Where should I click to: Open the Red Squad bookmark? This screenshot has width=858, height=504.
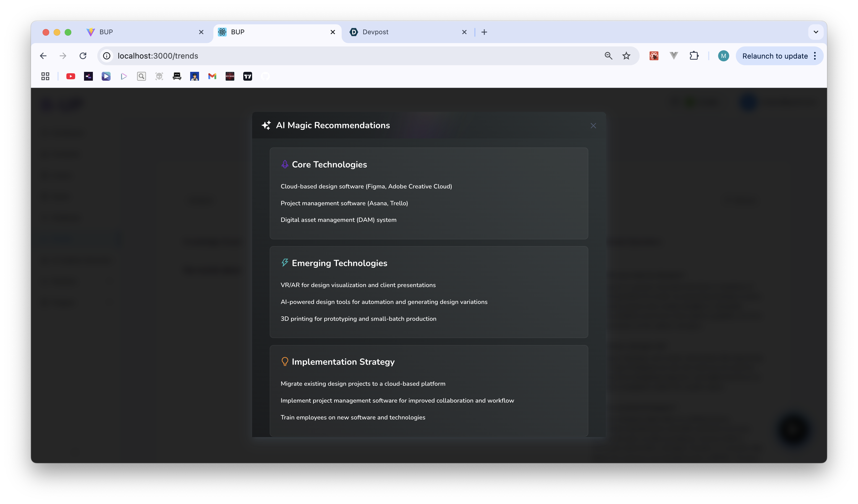click(230, 76)
